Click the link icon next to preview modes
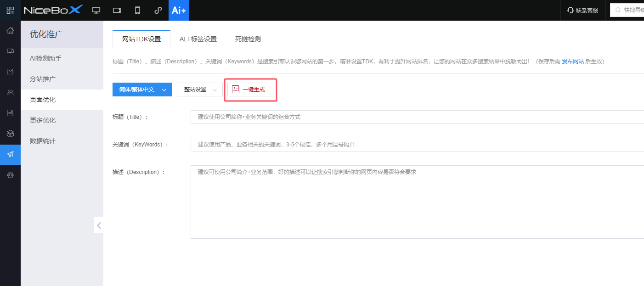This screenshot has width=644, height=286. coord(158,10)
